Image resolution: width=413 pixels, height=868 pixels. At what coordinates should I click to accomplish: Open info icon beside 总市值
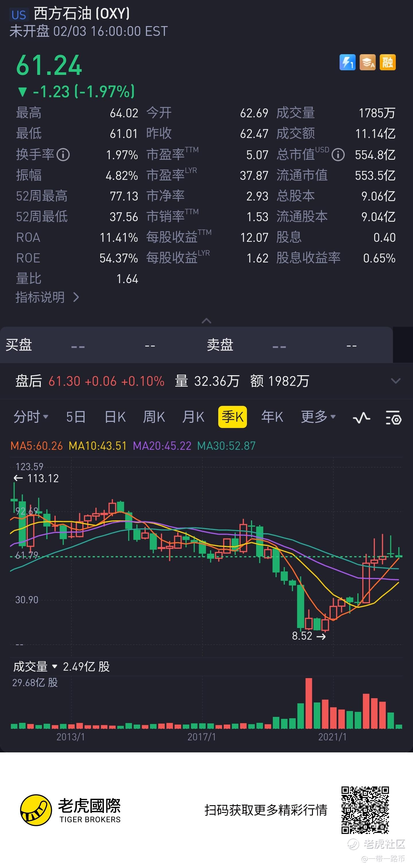(338, 155)
